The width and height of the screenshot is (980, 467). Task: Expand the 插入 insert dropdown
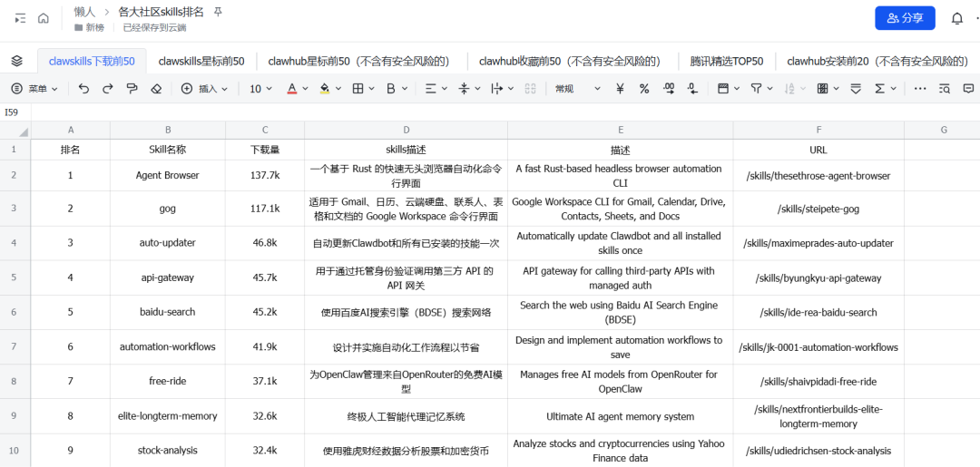coord(206,89)
